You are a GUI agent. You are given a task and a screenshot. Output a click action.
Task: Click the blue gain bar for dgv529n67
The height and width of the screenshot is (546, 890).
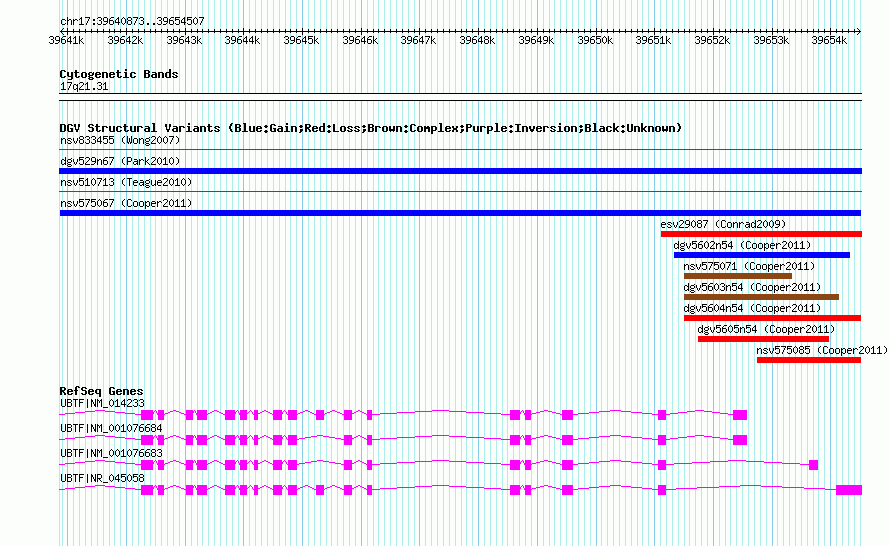coord(460,171)
